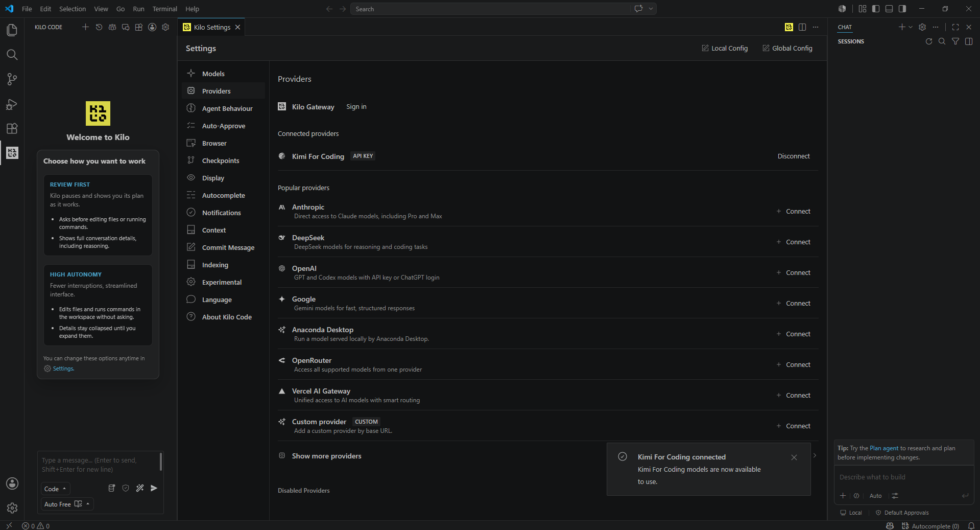Toggle the sessions side-by-side layout icon
The width and height of the screenshot is (980, 530).
tap(969, 41)
